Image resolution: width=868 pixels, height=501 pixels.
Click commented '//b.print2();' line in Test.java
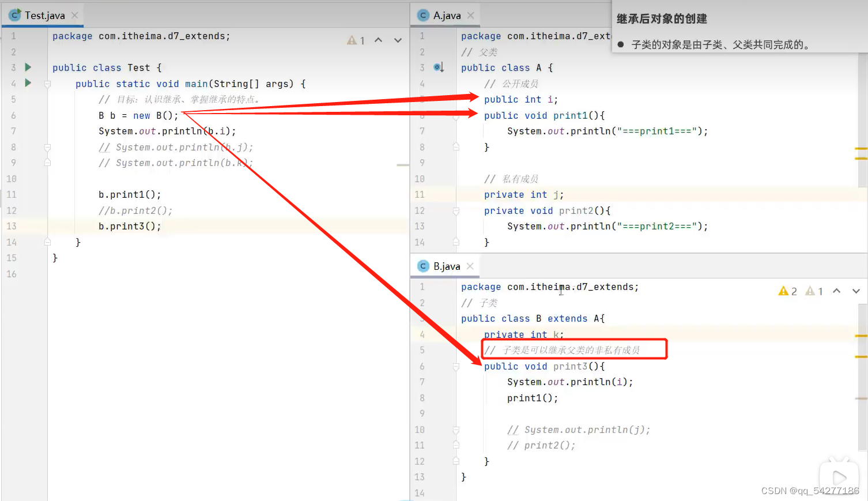click(x=135, y=210)
